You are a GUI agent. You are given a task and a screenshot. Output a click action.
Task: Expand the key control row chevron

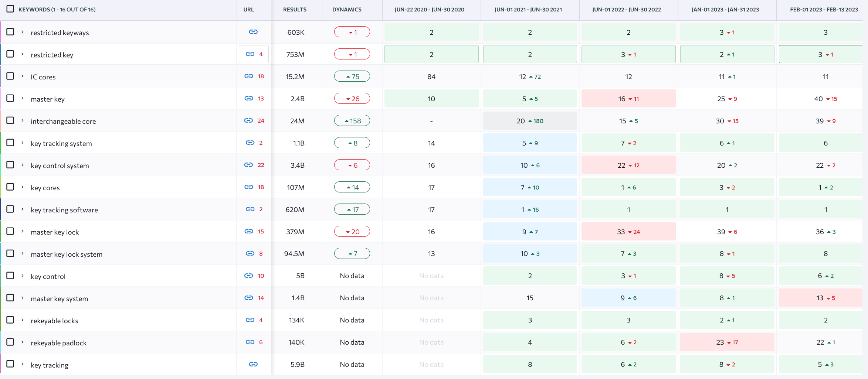(x=23, y=276)
